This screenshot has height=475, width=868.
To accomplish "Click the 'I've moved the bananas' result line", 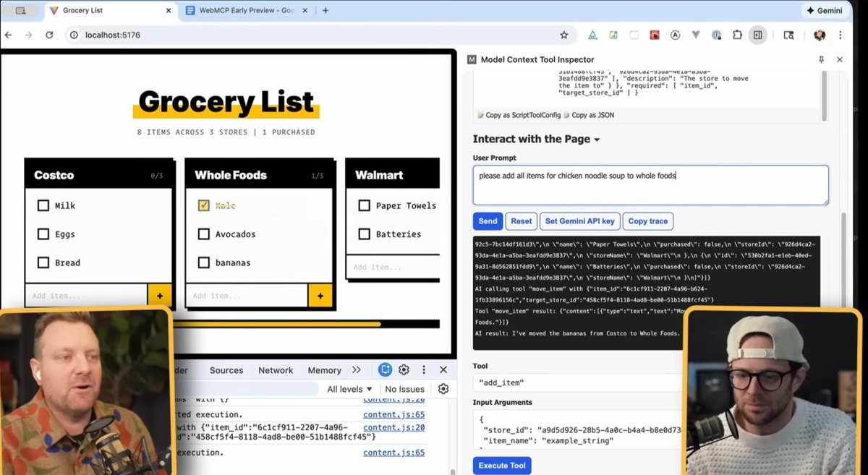I will click(x=577, y=333).
